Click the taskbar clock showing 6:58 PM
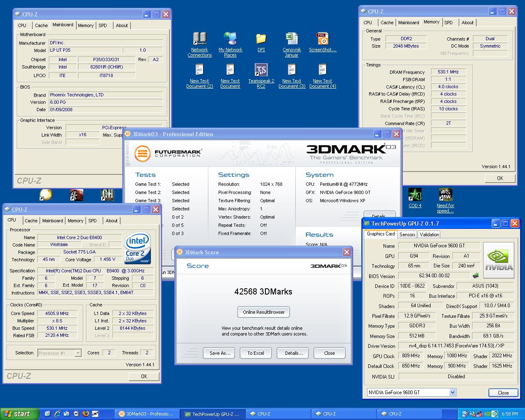This screenshot has width=525, height=420. pyautogui.click(x=509, y=414)
